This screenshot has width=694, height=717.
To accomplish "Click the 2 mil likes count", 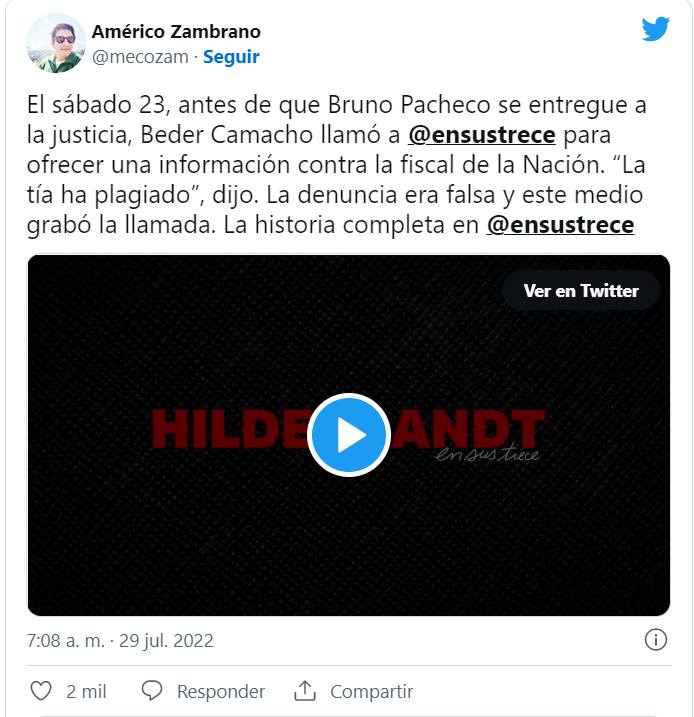I will coord(86,691).
